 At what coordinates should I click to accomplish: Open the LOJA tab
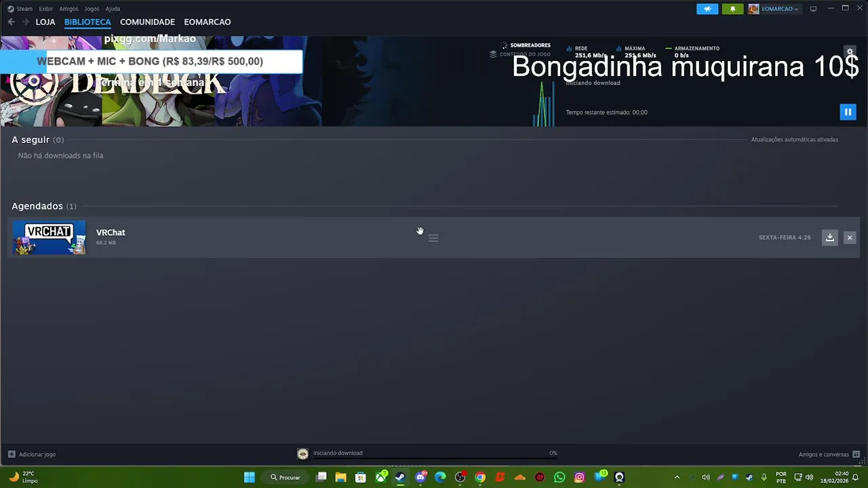45,22
